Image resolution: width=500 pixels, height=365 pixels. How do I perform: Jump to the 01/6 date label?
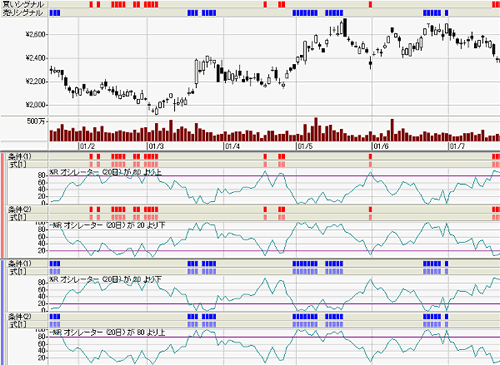click(x=381, y=146)
